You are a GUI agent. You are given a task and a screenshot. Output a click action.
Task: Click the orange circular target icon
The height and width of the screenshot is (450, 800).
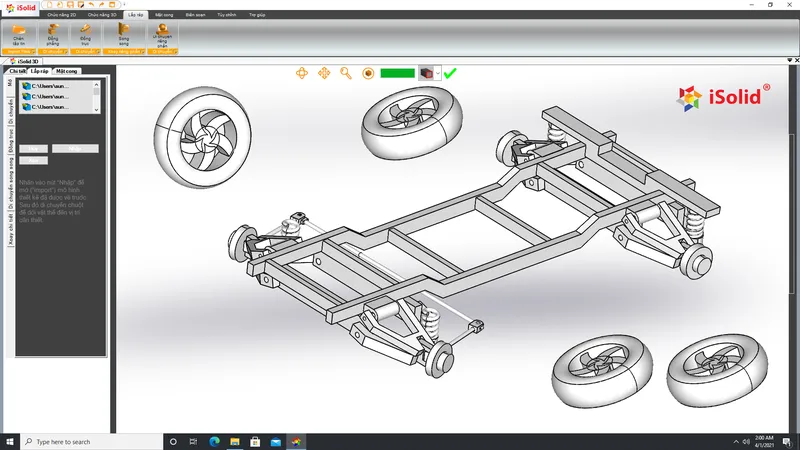click(368, 73)
